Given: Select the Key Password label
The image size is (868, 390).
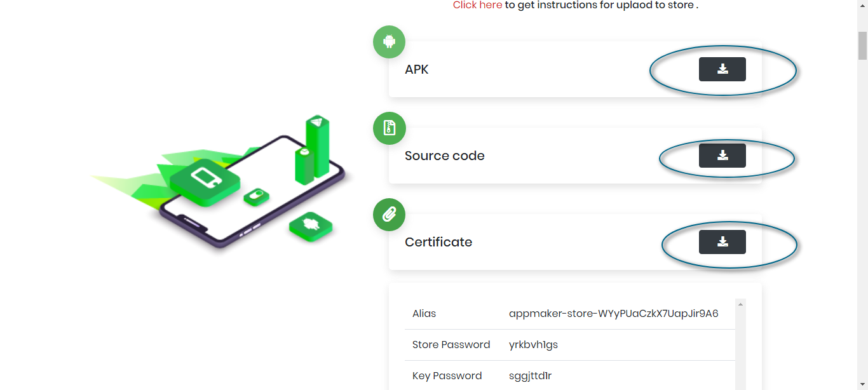Looking at the screenshot, I should 447,376.
